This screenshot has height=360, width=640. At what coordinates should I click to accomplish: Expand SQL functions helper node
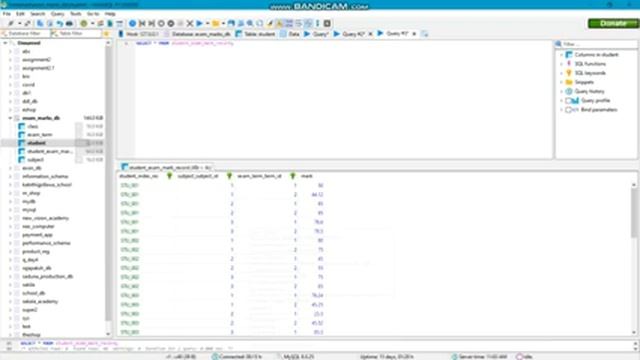click(x=561, y=64)
